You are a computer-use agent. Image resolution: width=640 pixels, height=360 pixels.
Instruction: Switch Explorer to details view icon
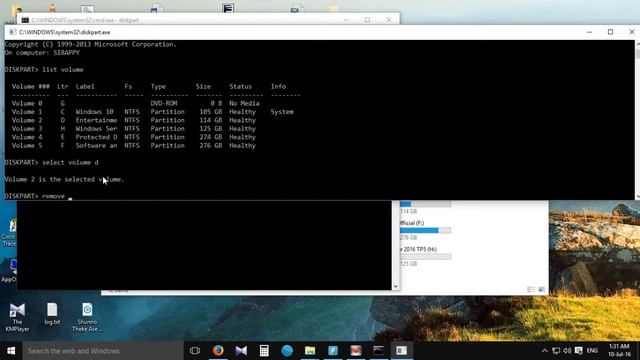point(531,289)
